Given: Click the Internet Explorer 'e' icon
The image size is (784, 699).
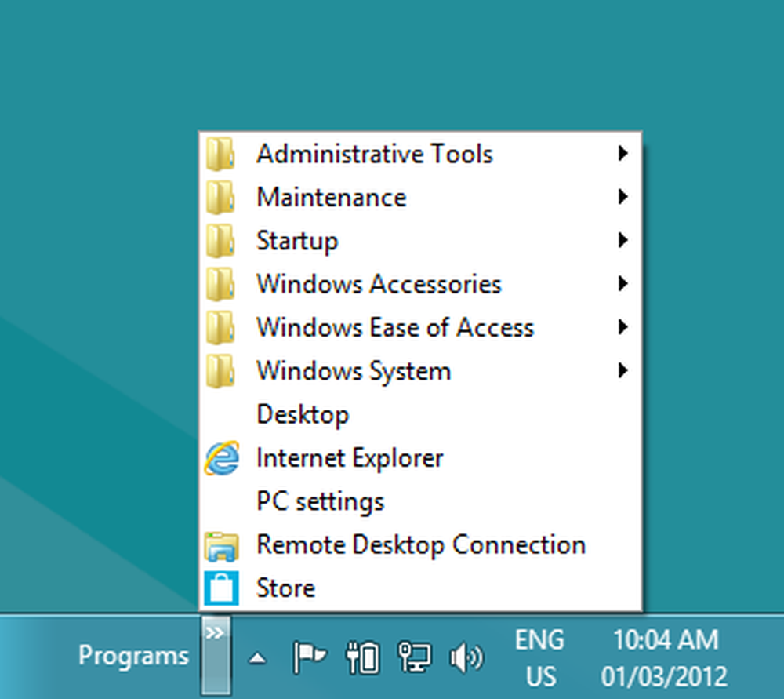Looking at the screenshot, I should (x=222, y=458).
